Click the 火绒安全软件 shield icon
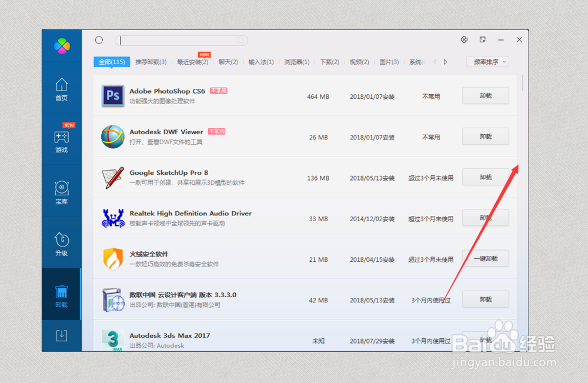Viewport: 588px width, 383px height. coord(113,259)
